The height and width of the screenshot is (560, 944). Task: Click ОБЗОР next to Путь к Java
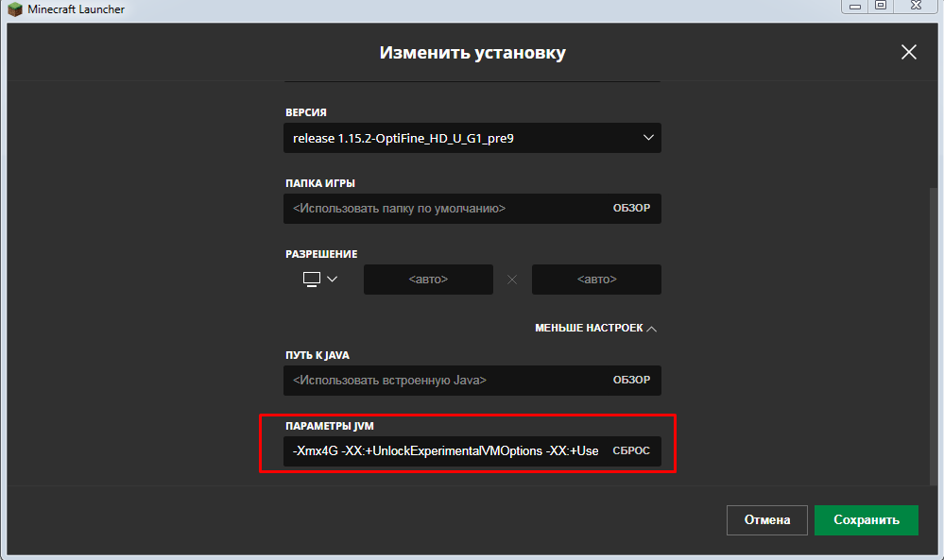click(631, 381)
